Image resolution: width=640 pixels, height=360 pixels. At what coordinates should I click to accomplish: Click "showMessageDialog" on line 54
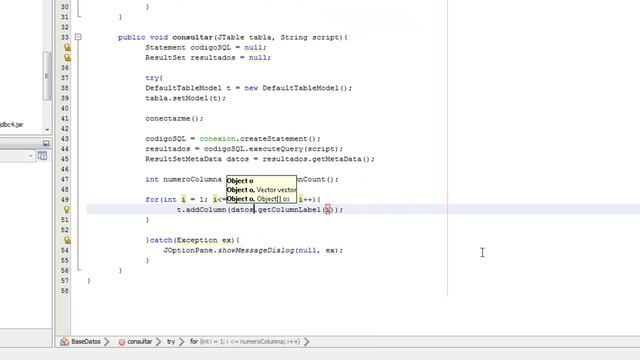pyautogui.click(x=256, y=250)
